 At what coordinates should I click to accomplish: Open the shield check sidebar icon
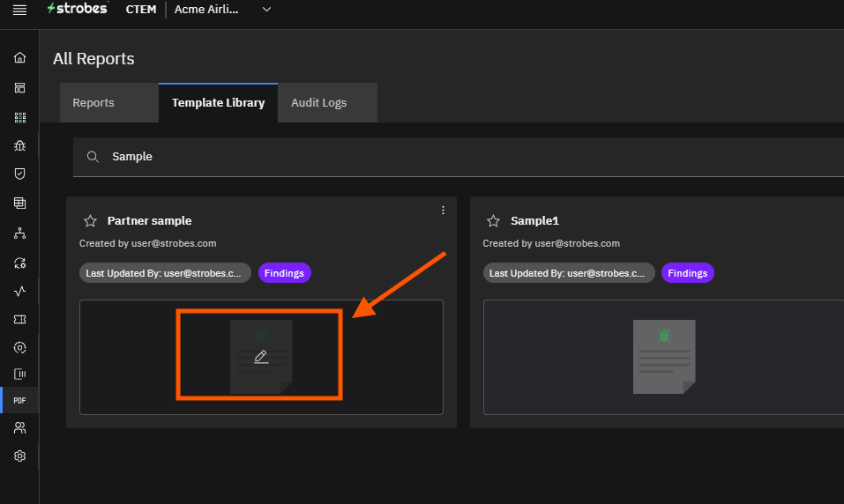coord(20,174)
